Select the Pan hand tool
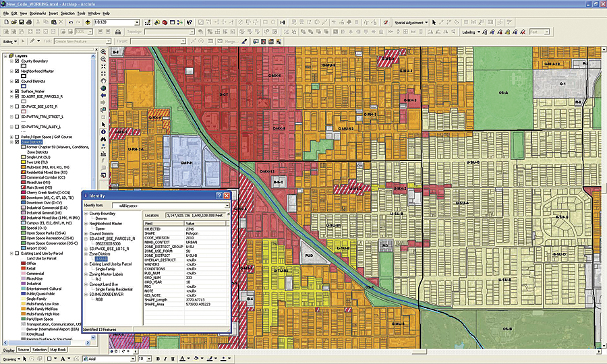Viewport: 607px width, 364px height. 103,81
